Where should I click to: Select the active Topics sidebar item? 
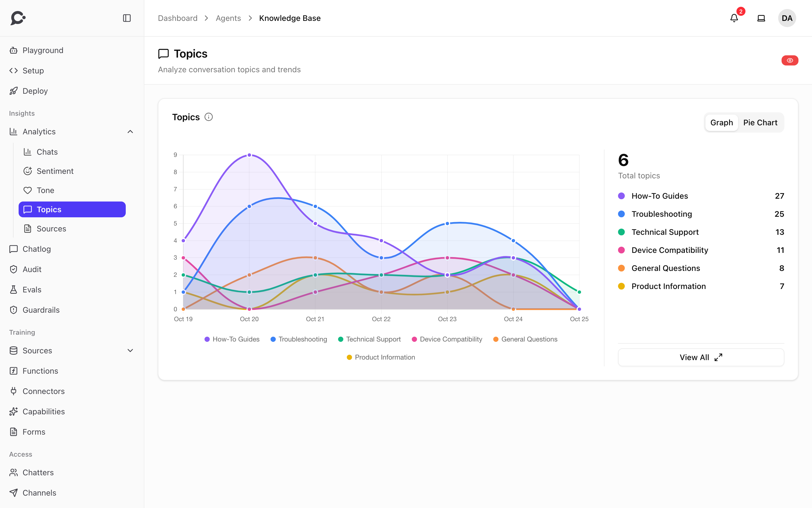coord(72,209)
